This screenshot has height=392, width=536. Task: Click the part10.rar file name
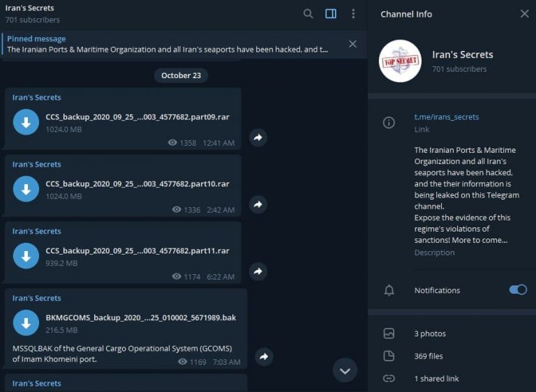pyautogui.click(x=137, y=184)
